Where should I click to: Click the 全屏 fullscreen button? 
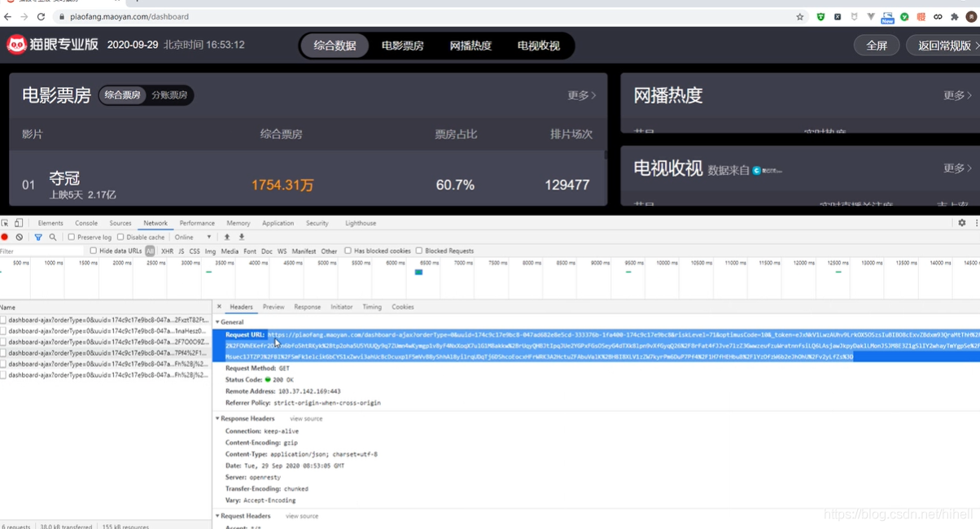tap(877, 46)
